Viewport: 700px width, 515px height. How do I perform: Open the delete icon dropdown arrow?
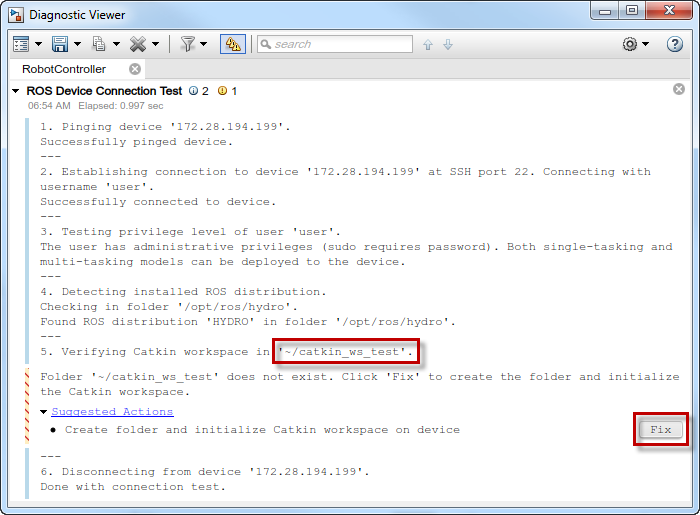155,44
